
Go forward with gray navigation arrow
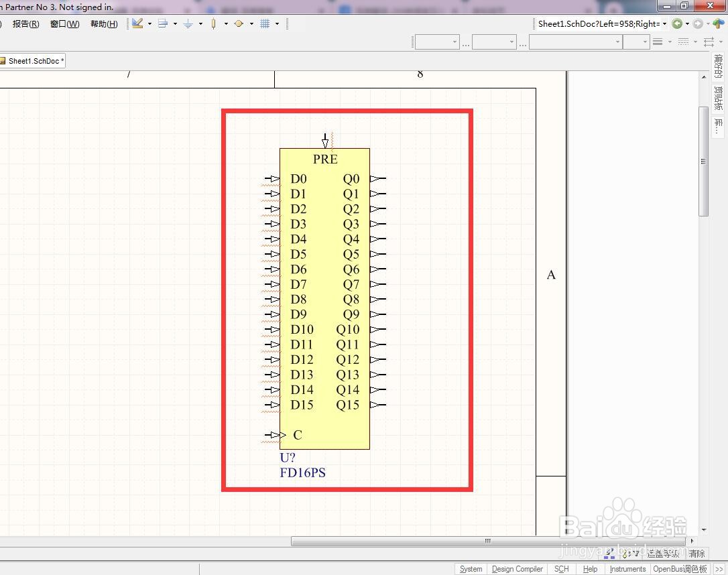pos(697,23)
